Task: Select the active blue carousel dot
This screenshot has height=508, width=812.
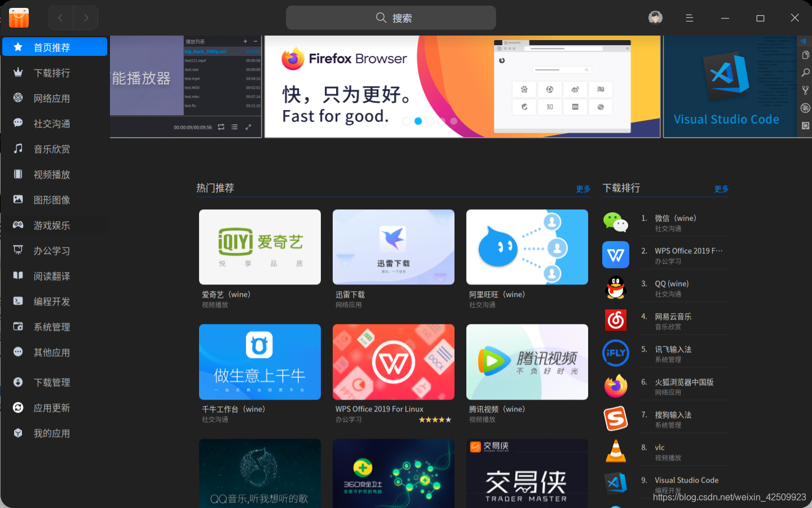Action: tap(418, 121)
